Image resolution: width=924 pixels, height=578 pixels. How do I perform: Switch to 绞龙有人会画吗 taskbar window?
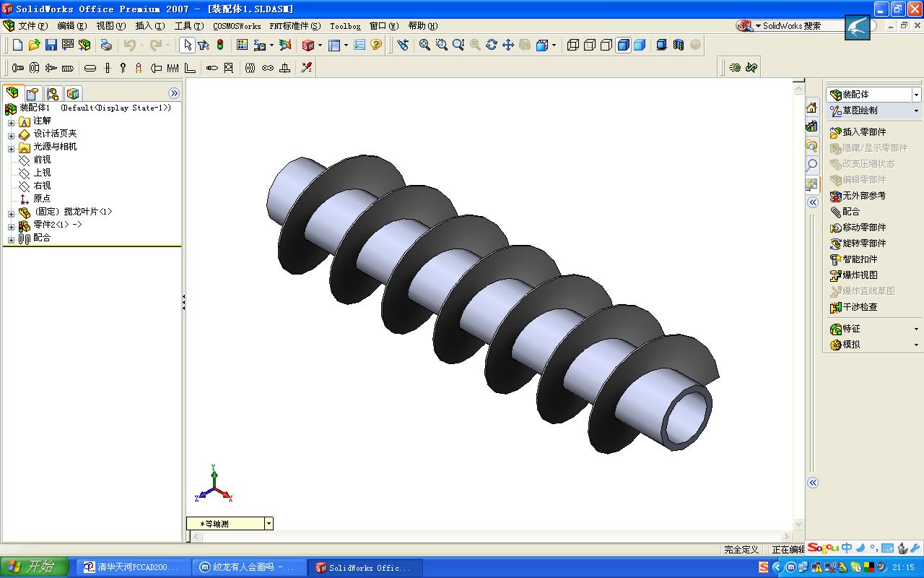pos(249,568)
